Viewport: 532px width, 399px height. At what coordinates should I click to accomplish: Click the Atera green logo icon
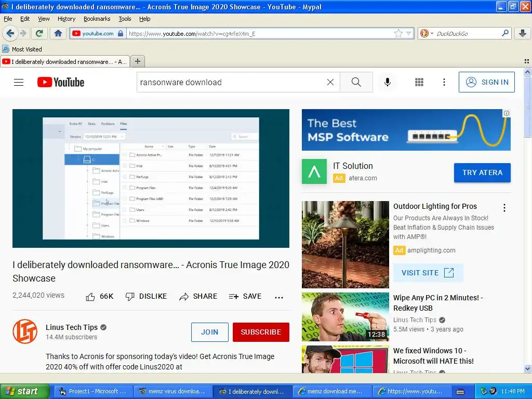pyautogui.click(x=314, y=171)
